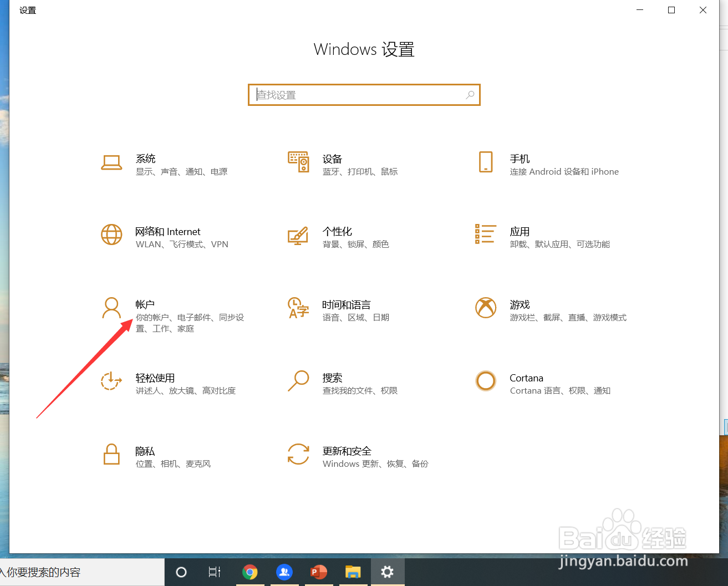
Task: Open the 隐私 lock icon
Action: 111,454
